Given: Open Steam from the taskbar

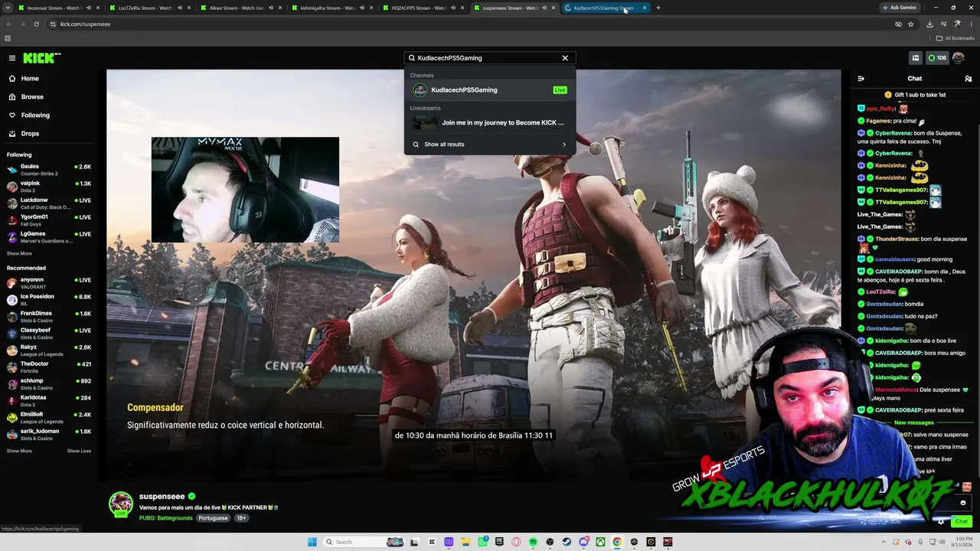Looking at the screenshot, I should [567, 542].
